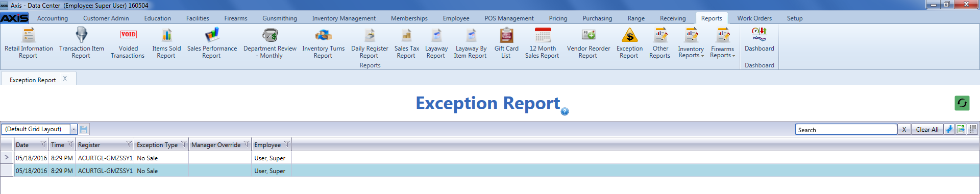Switch to the Accounting tab
The width and height of the screenshot is (980, 194).
pos(53,18)
